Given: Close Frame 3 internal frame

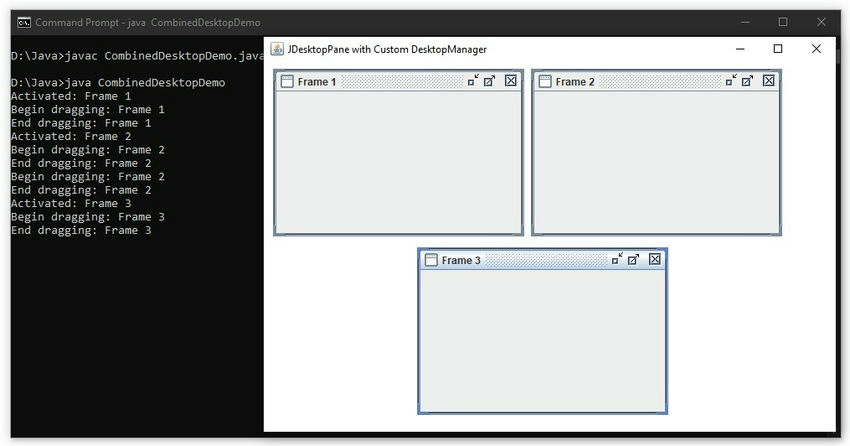Looking at the screenshot, I should pyautogui.click(x=655, y=260).
